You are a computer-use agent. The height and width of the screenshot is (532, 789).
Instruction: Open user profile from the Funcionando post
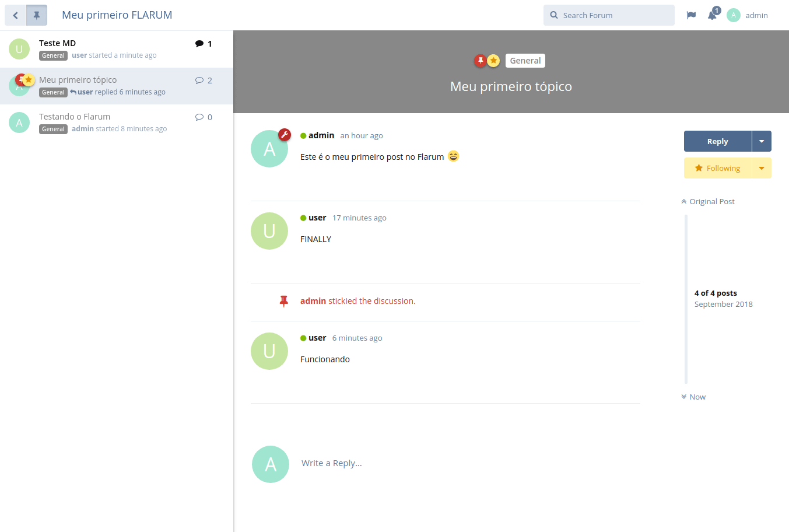pyautogui.click(x=317, y=338)
